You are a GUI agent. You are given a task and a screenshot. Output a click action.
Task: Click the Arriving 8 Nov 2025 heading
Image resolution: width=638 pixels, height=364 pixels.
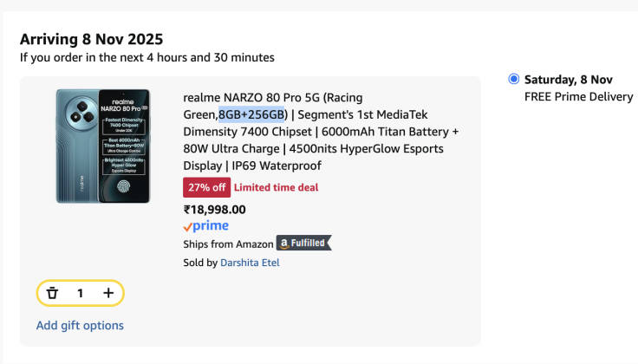point(91,39)
